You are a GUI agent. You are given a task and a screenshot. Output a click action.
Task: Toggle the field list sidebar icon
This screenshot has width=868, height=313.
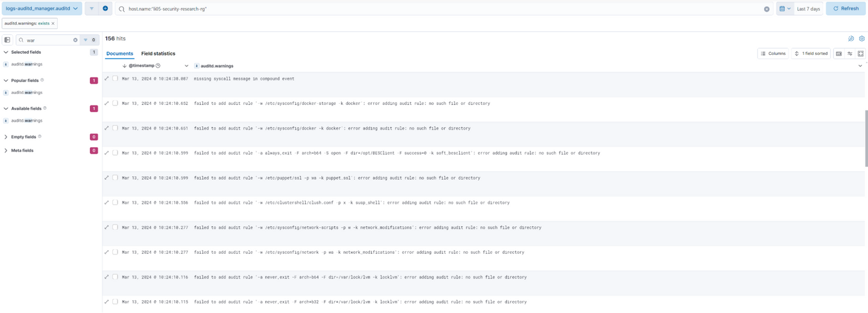click(x=7, y=40)
